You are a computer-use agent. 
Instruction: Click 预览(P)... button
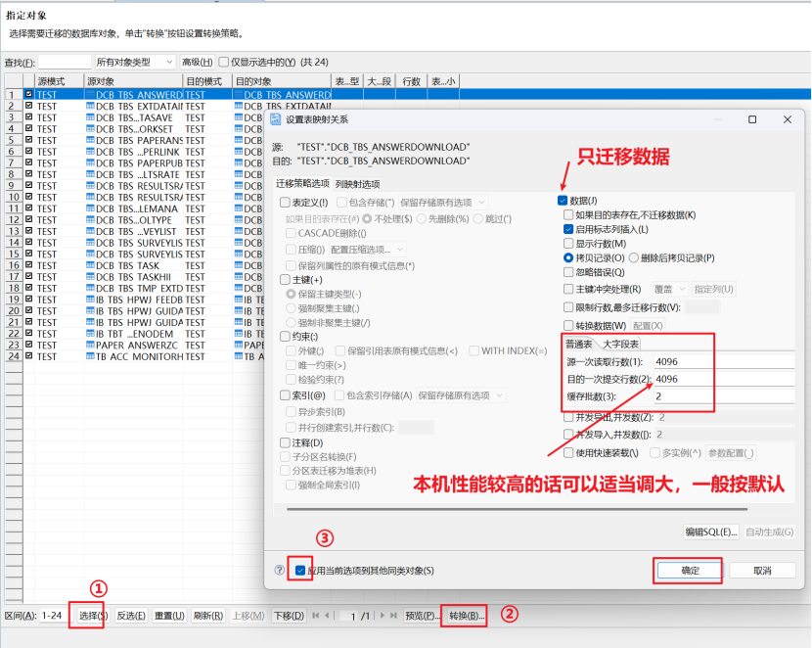(x=423, y=616)
